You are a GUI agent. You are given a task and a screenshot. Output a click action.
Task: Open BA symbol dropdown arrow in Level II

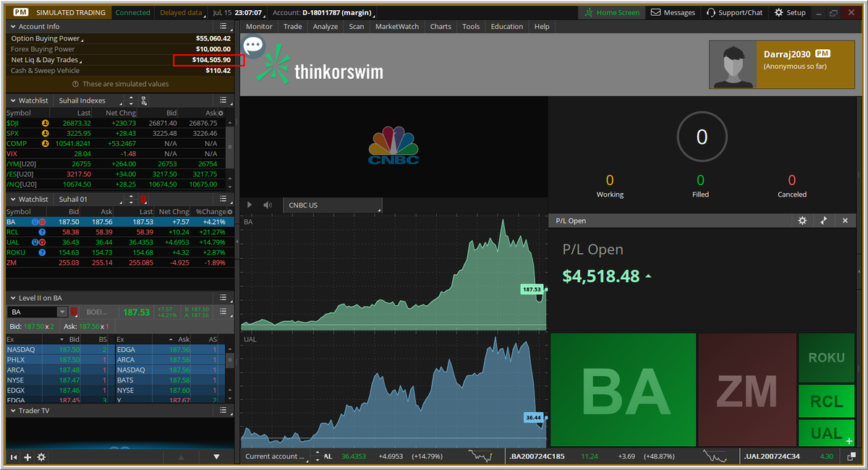pos(62,312)
